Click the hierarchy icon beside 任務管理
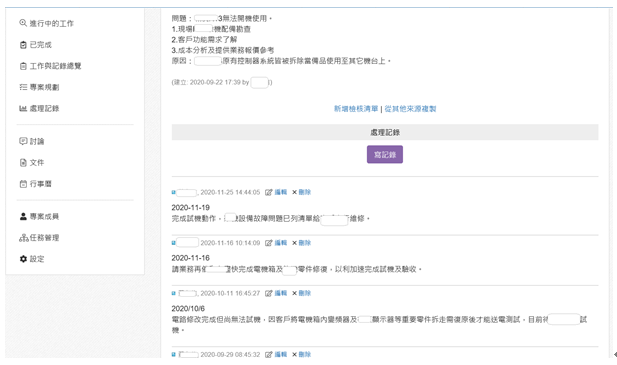The height and width of the screenshot is (365, 617). [24, 238]
